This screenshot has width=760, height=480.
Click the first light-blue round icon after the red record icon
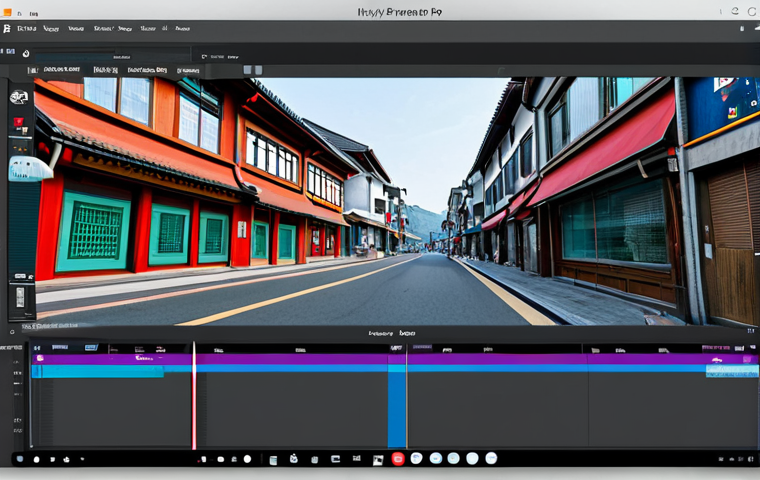(416, 458)
